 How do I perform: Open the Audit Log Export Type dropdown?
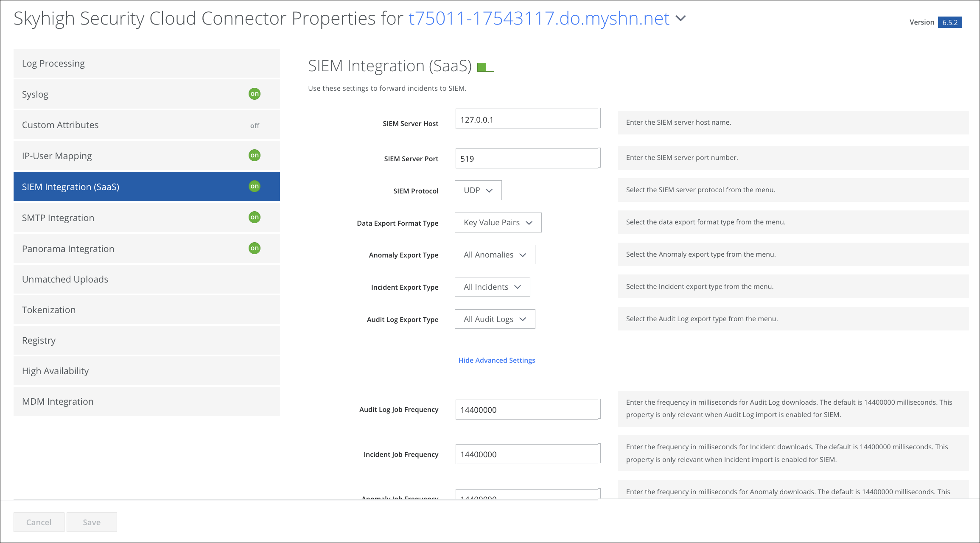(495, 319)
